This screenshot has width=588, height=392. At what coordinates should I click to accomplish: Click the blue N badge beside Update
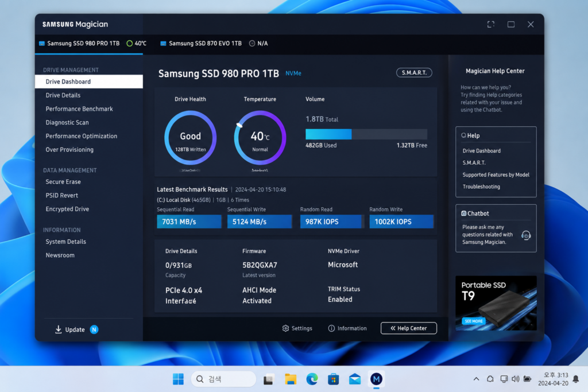[x=94, y=329]
